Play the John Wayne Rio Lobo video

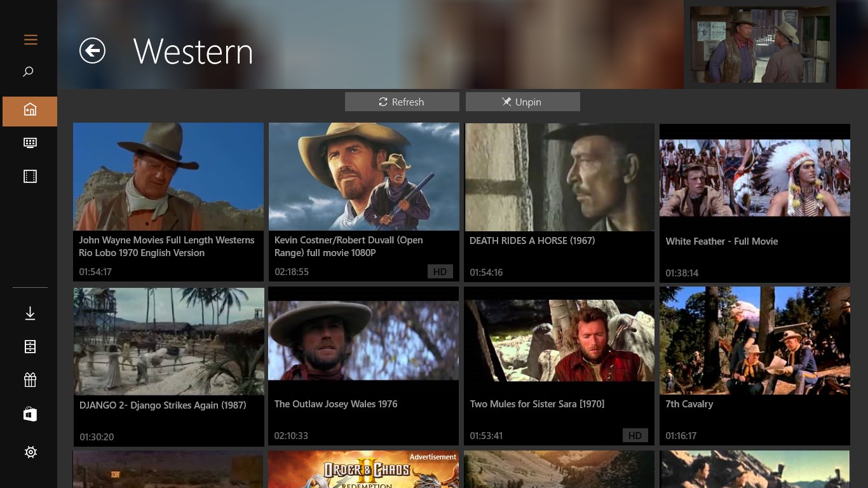[x=168, y=177]
